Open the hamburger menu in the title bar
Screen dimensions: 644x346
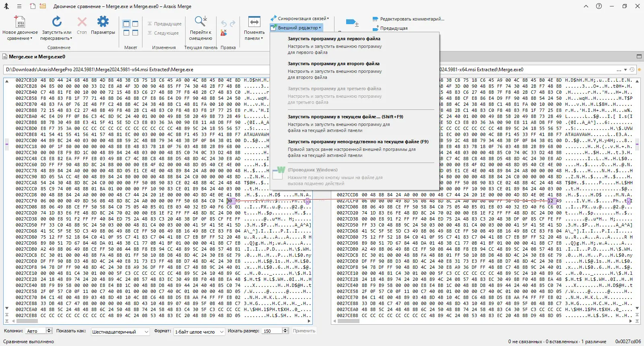pyautogui.click(x=19, y=6)
